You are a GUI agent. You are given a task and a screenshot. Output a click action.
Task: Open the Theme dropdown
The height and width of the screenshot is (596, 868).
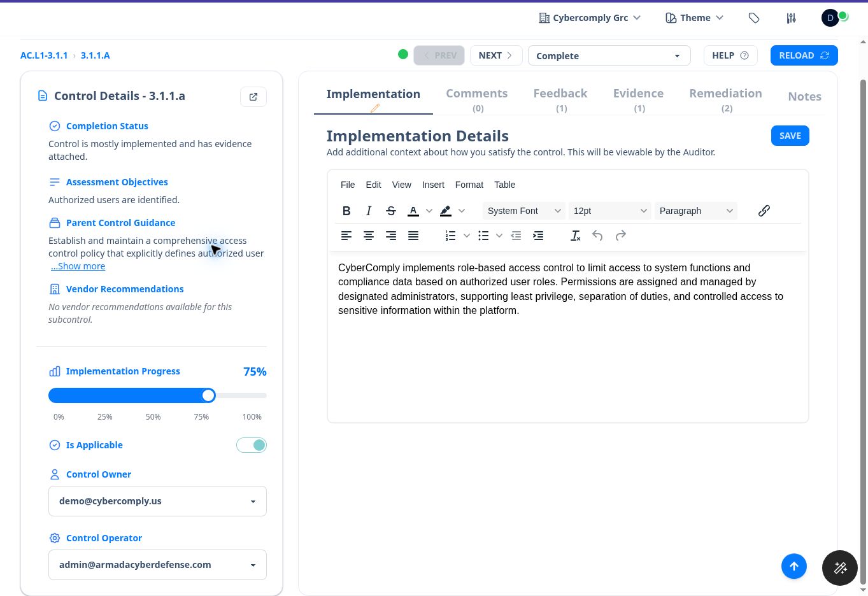(695, 18)
